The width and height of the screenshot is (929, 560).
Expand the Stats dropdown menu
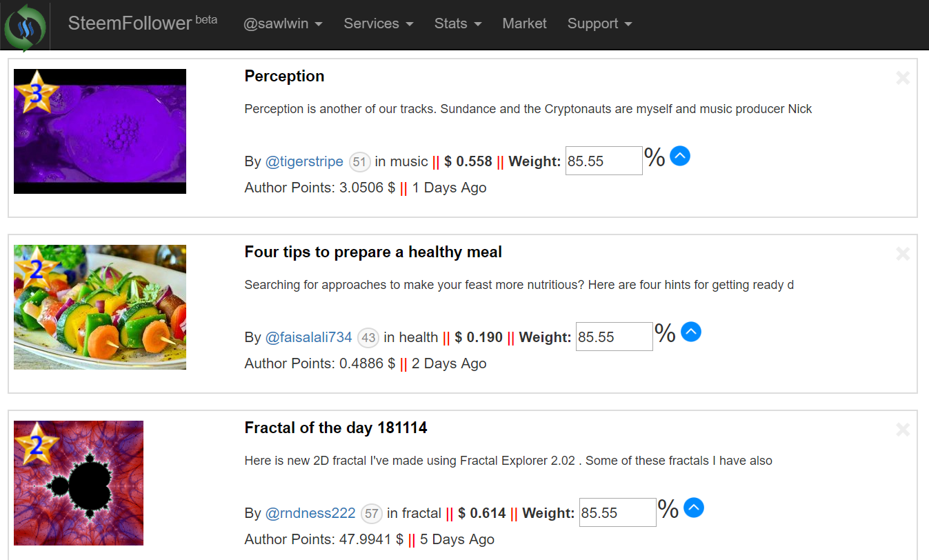coord(458,23)
